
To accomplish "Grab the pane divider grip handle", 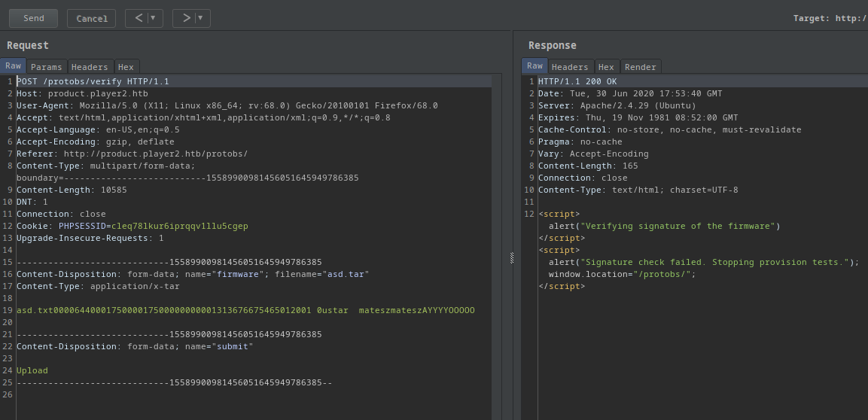I will click(x=512, y=258).
